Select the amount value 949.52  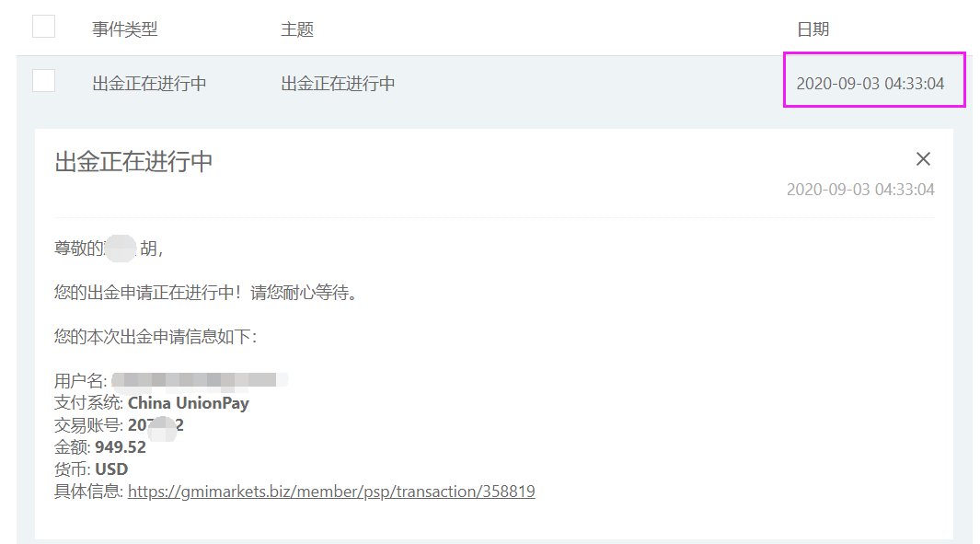pos(120,447)
